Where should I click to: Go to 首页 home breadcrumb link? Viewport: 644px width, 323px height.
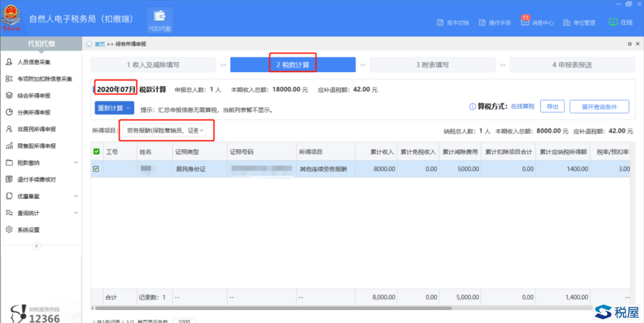pyautogui.click(x=99, y=44)
